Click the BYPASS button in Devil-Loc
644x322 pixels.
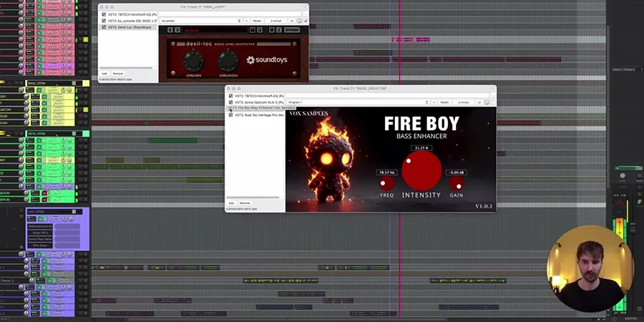point(292,30)
